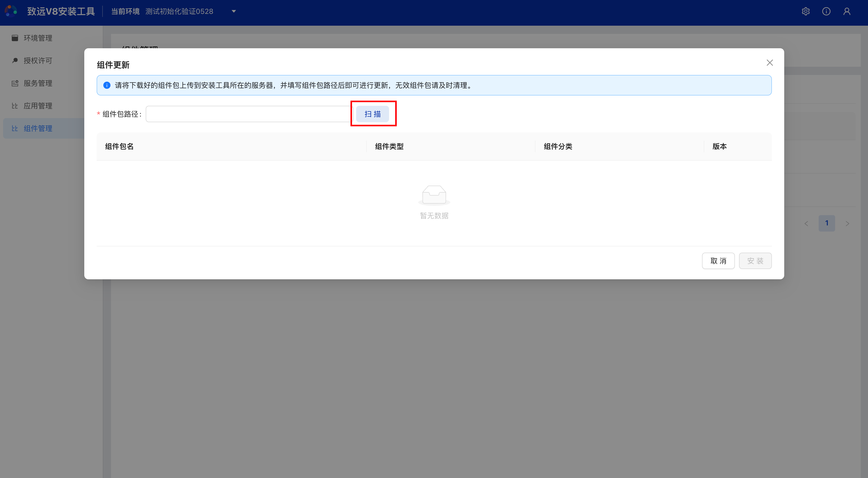Click the empty data inbox icon
868x478 pixels.
click(x=434, y=195)
